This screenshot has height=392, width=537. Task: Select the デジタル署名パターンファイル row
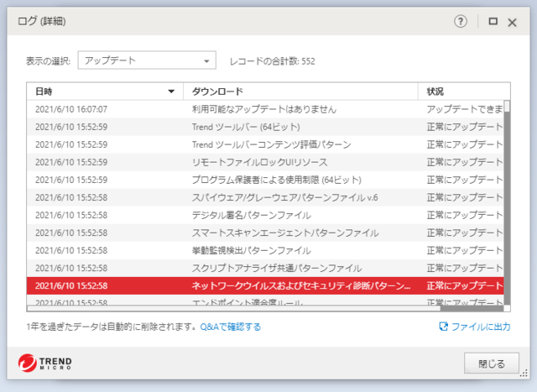pos(265,215)
